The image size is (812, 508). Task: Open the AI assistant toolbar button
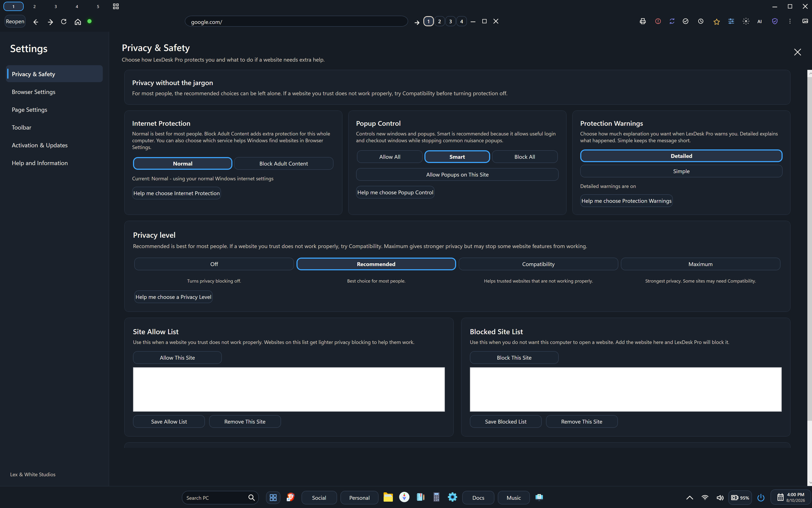click(759, 22)
